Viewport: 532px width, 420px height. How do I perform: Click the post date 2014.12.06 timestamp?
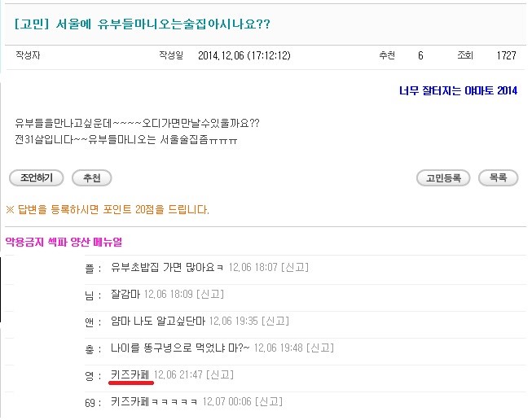[x=239, y=56]
